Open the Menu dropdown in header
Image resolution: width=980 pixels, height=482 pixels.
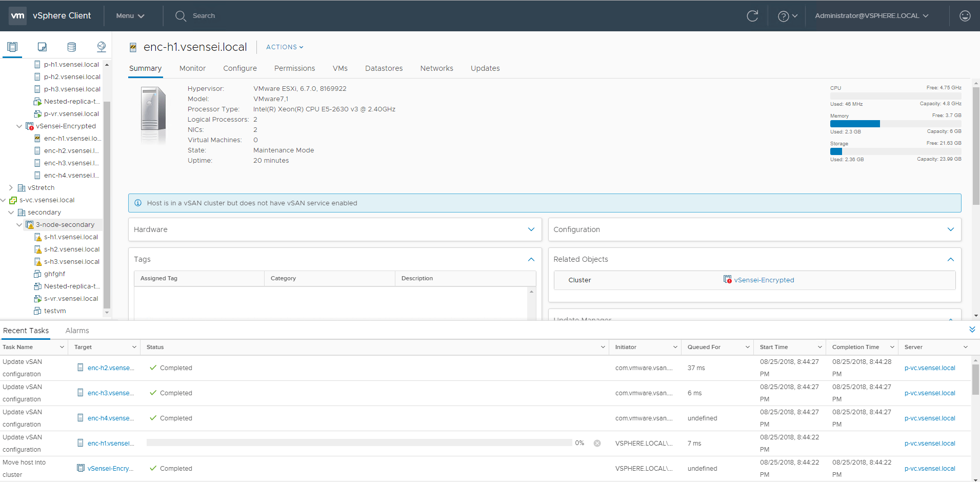130,16
